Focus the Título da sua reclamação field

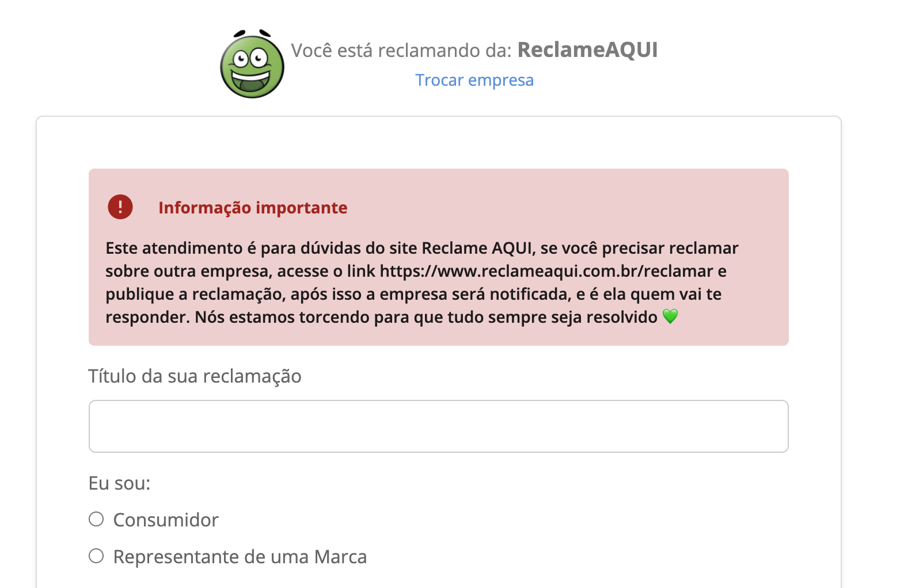(438, 426)
